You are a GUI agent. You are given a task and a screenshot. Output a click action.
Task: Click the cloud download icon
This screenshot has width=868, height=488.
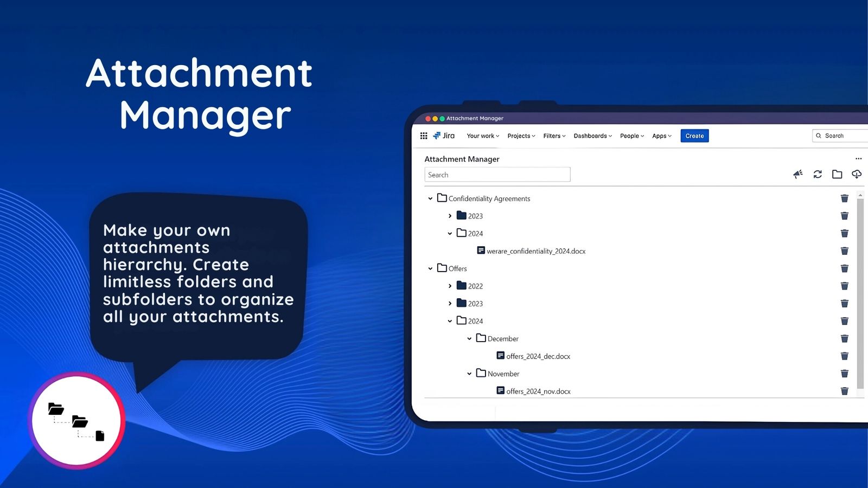(x=857, y=174)
